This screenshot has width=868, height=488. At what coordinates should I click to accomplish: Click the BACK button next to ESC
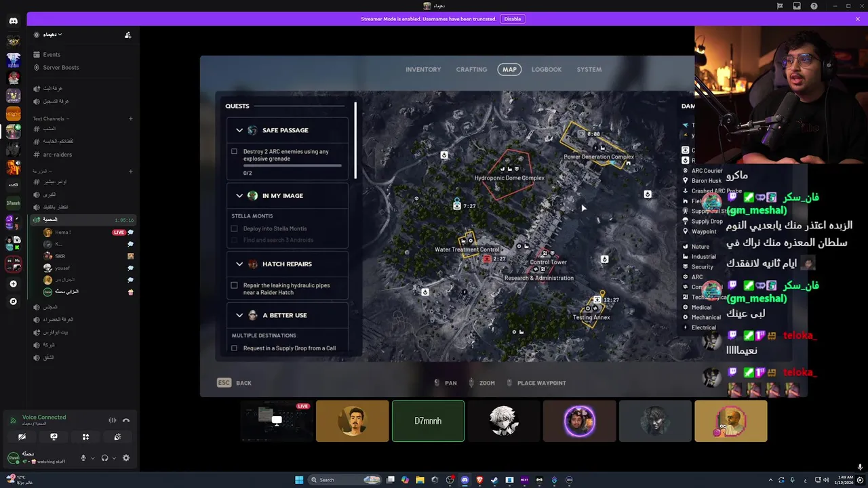tap(243, 383)
